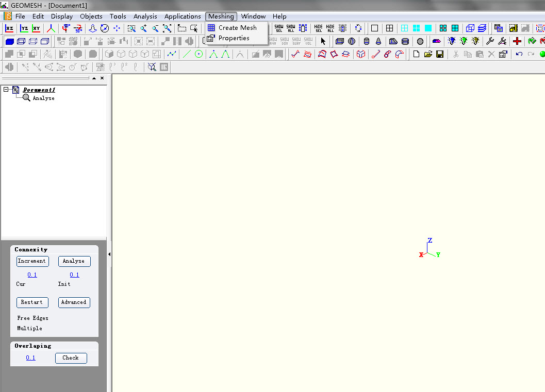Select the three-axis isometric view icon
Screen dimensions: 545x392
[x=51, y=28]
